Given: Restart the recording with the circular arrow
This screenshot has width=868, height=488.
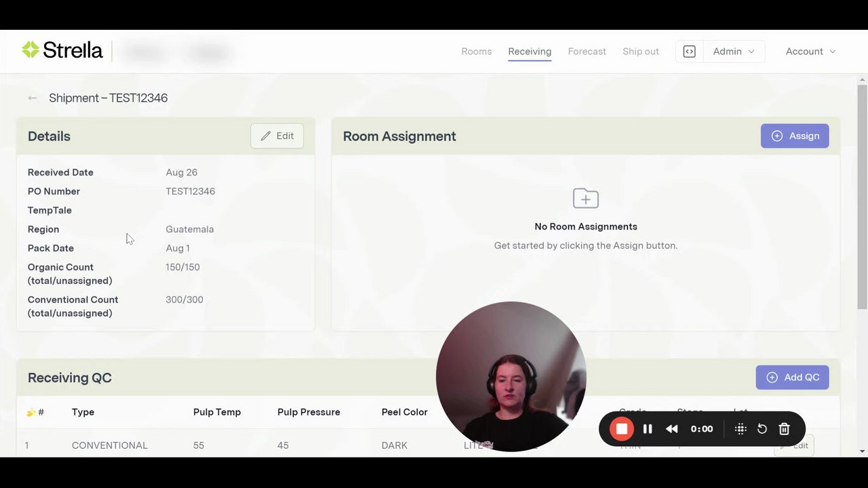Looking at the screenshot, I should [x=762, y=429].
